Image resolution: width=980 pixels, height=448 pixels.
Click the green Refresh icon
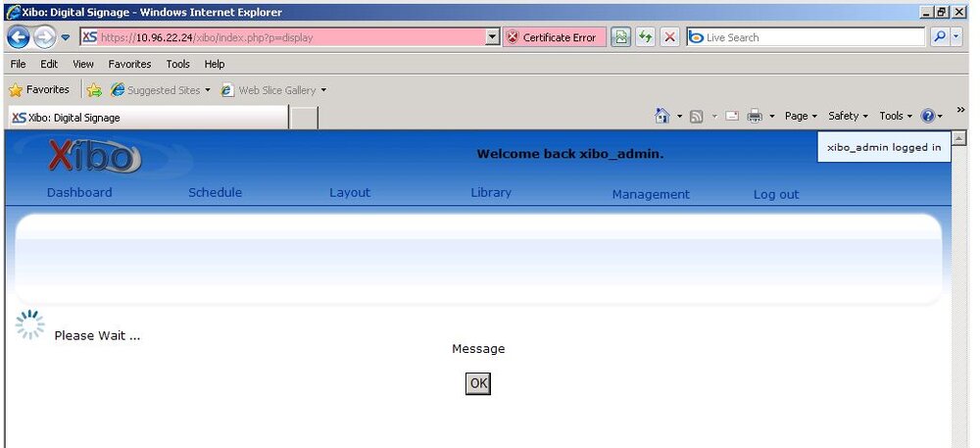click(645, 37)
